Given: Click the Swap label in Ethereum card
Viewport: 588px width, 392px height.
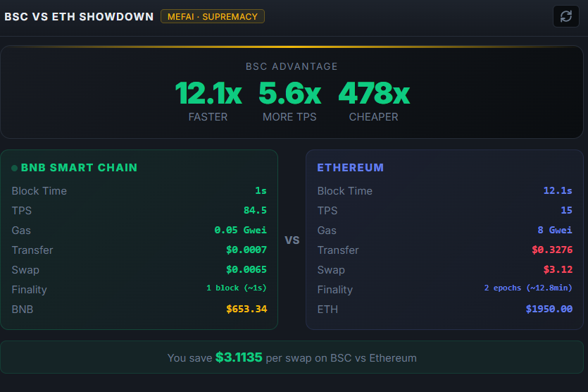Looking at the screenshot, I should (x=331, y=270).
